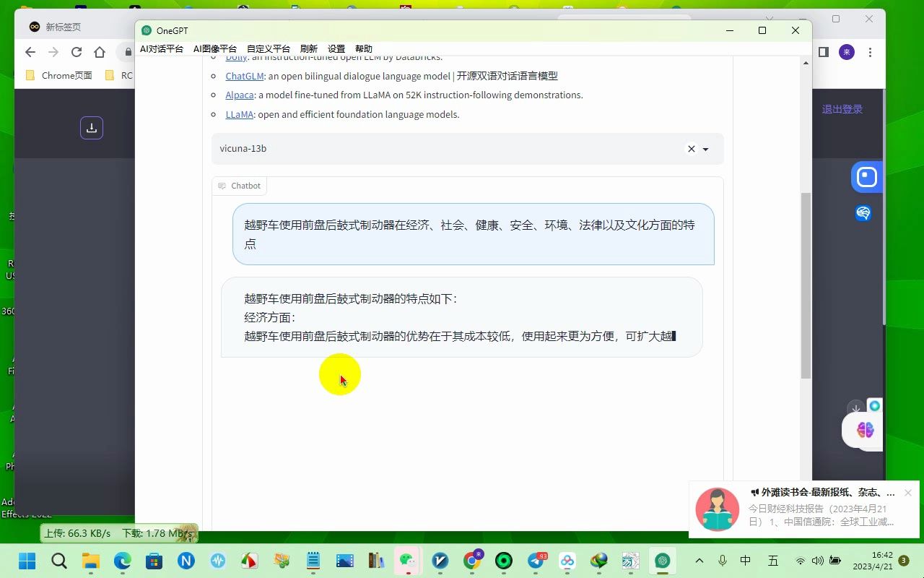Click OneGPT scrollbar up arrow
Screen dimensions: 924x578
(806, 63)
